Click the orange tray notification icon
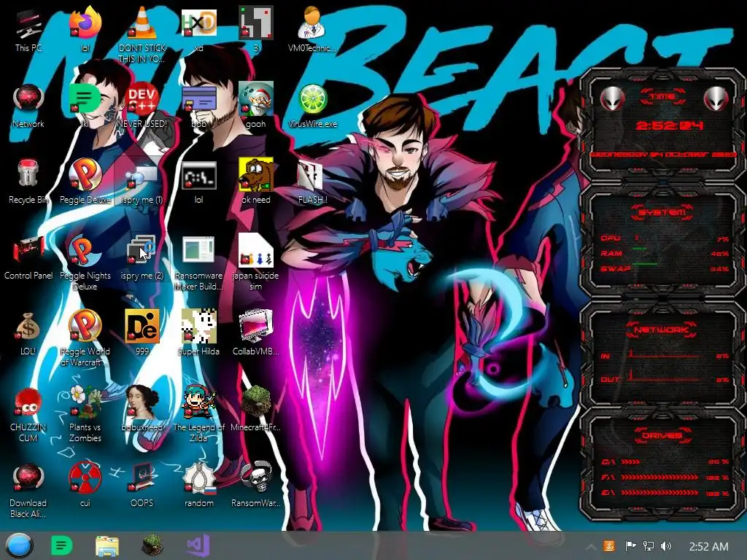 tap(609, 546)
